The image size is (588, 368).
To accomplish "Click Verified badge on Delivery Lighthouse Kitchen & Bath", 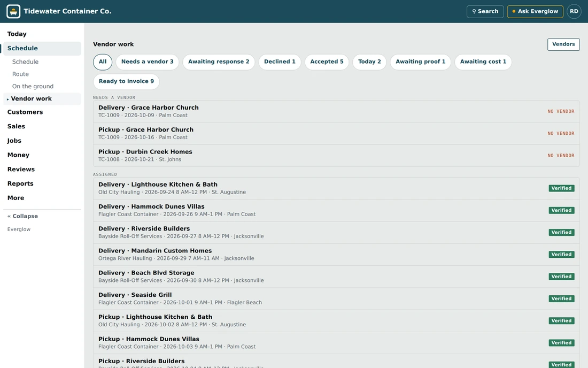I will click(x=561, y=188).
